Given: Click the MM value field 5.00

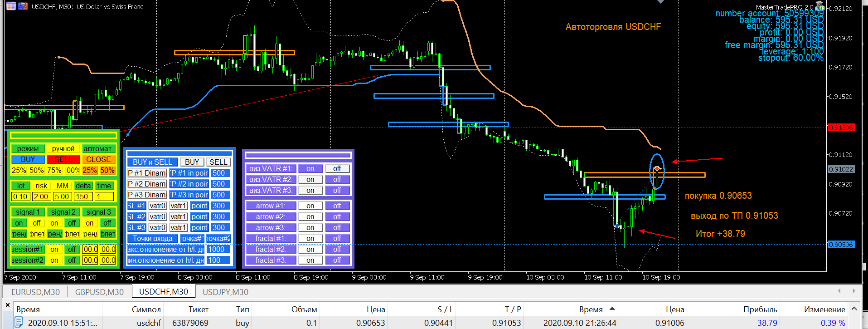Looking at the screenshot, I should (x=62, y=196).
